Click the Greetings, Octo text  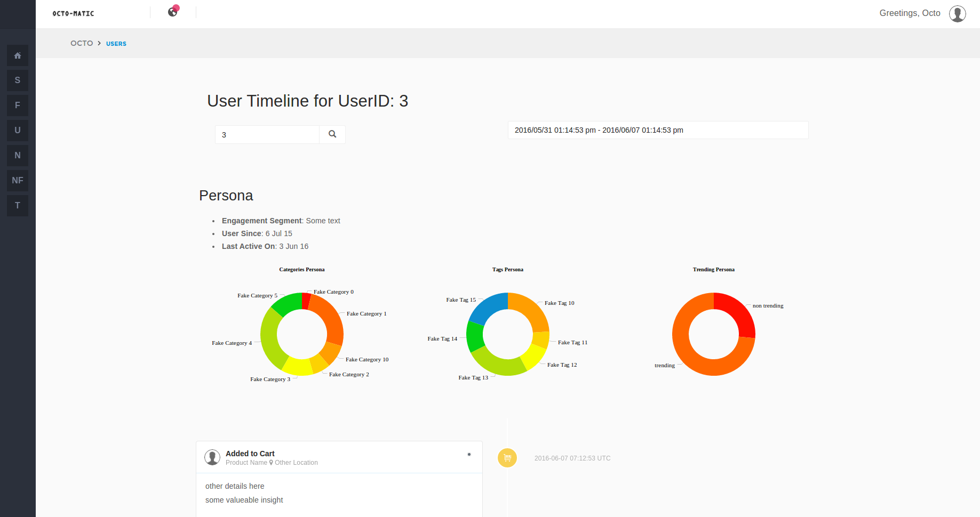click(x=910, y=13)
